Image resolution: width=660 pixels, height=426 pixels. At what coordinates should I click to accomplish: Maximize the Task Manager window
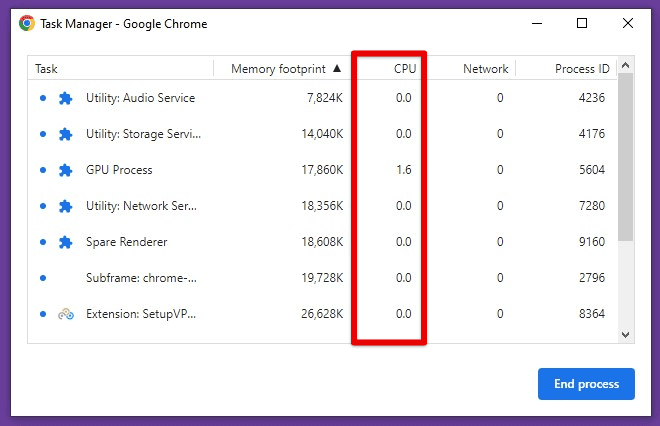click(582, 23)
